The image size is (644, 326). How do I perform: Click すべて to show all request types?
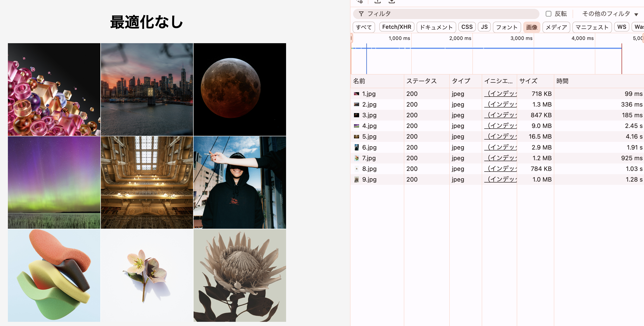coord(363,27)
